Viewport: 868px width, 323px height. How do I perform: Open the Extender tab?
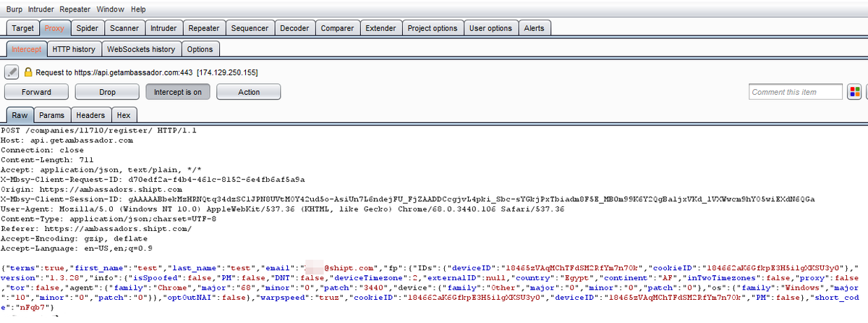coord(380,28)
